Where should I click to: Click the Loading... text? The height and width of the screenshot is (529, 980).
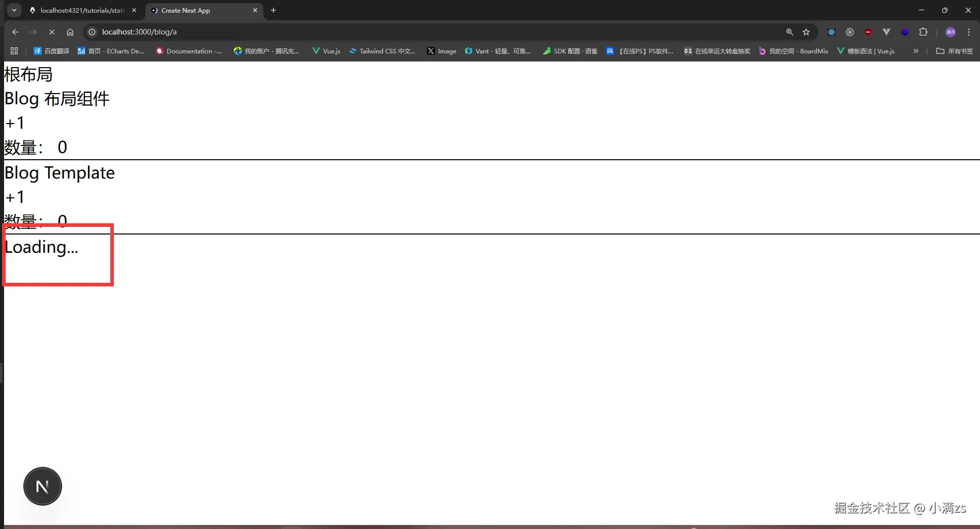pos(41,247)
